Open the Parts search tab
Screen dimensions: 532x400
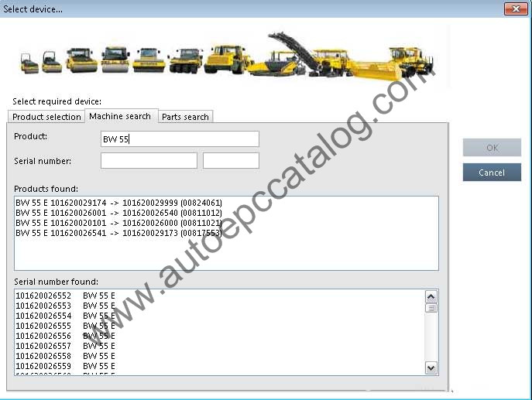(x=185, y=117)
